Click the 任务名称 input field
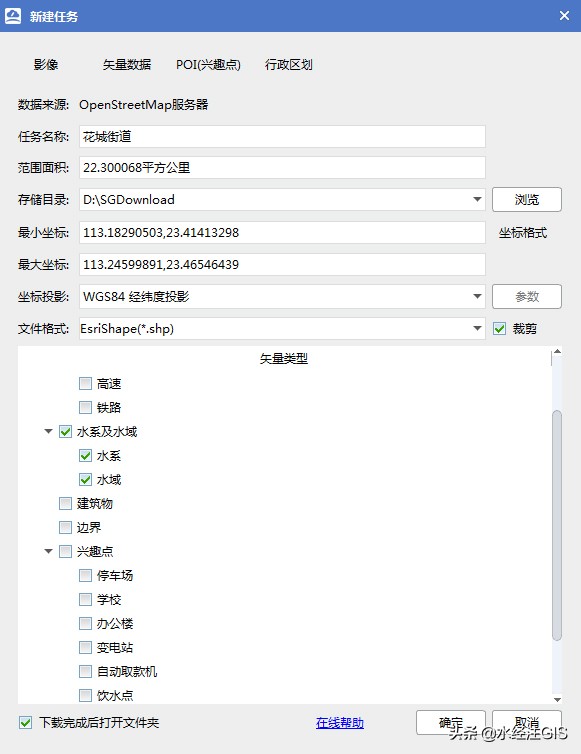Viewport: 581px width, 754px height. [x=282, y=137]
